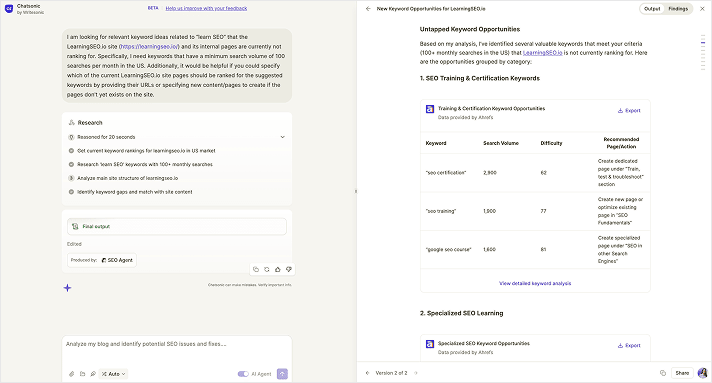Switch the view toggle to Findings
Image resolution: width=712 pixels, height=383 pixels.
coord(678,9)
